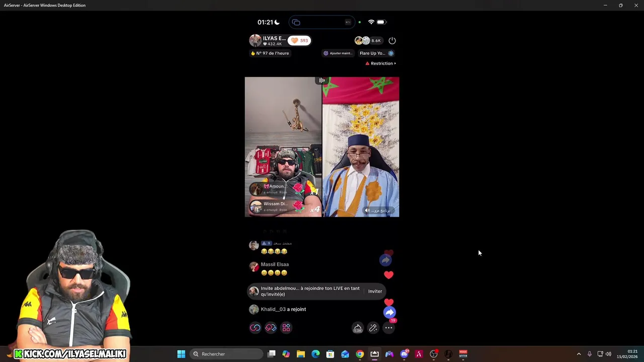The height and width of the screenshot is (362, 644).
Task: Open the ILYAS E... host profile avatar
Action: coord(255,40)
